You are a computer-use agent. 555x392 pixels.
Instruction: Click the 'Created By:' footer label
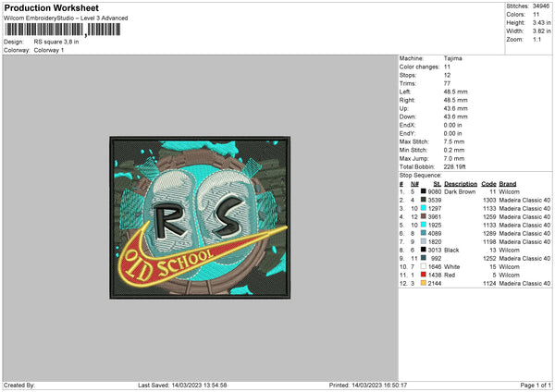click(x=19, y=385)
